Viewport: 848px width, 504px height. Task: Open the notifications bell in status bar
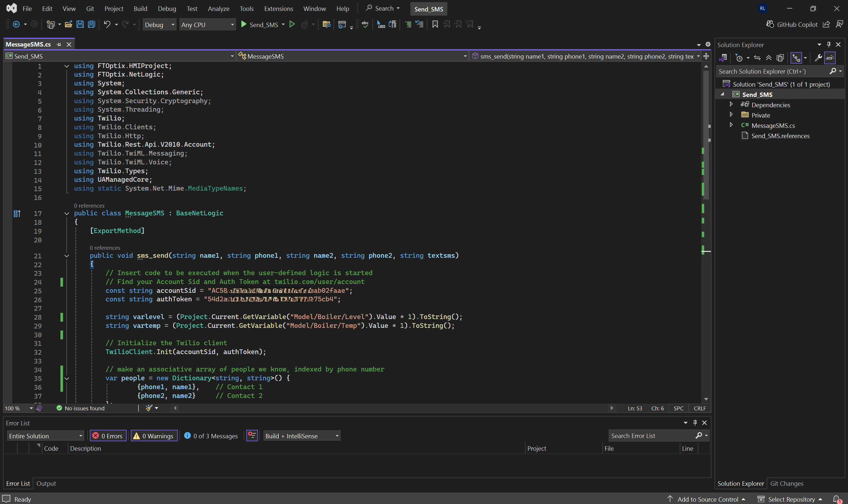[x=837, y=499]
